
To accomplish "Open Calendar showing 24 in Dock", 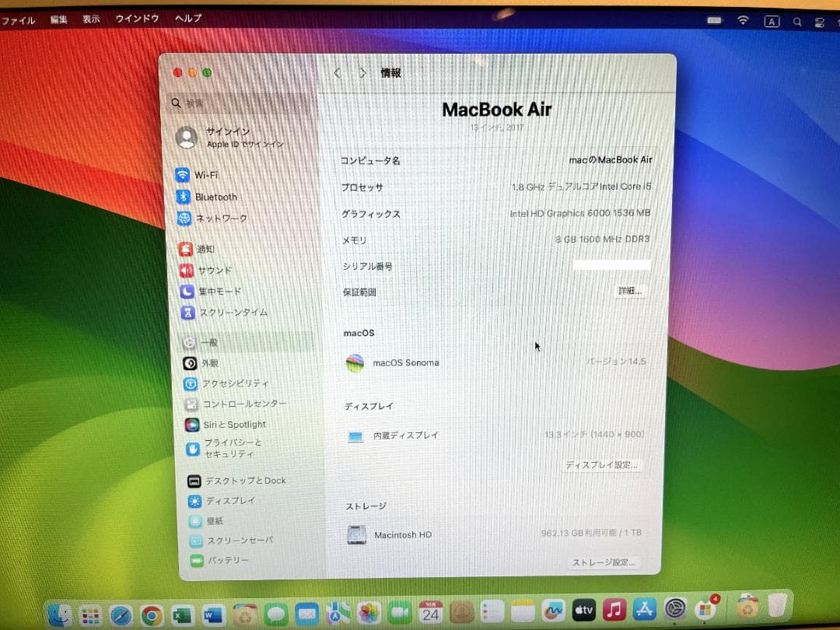I will tap(431, 612).
